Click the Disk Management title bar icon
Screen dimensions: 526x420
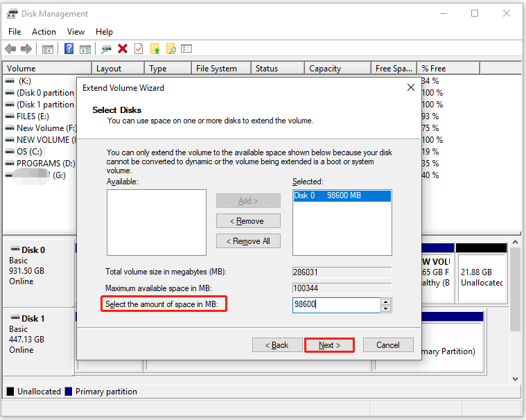(x=12, y=14)
